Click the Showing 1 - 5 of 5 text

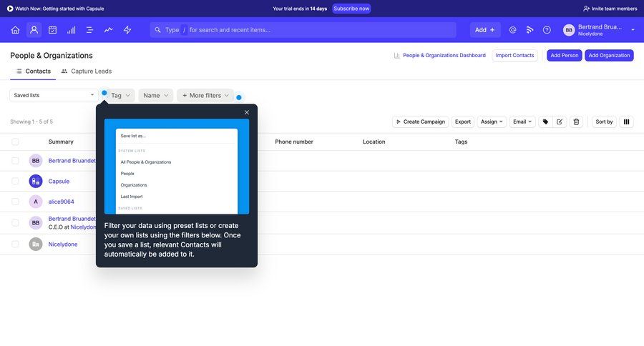(31, 122)
